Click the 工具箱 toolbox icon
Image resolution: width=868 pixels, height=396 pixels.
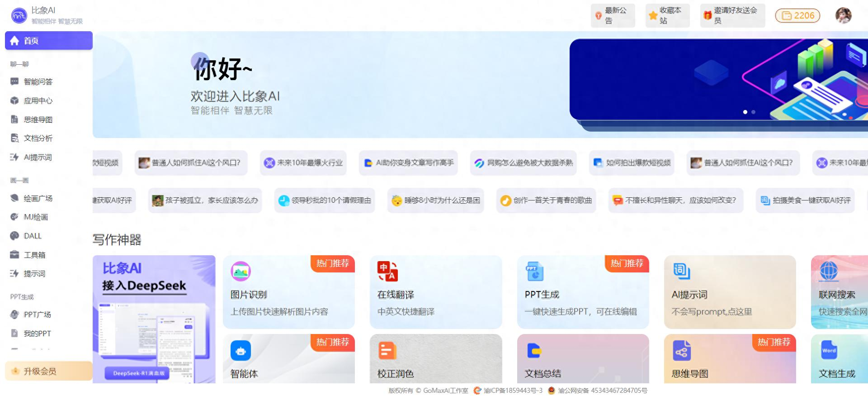click(x=14, y=255)
